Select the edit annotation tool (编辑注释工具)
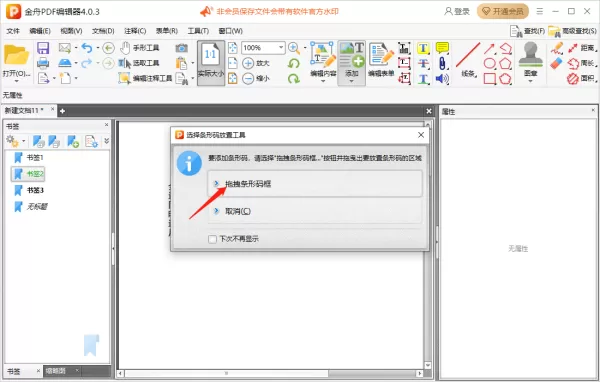600x382 pixels. tap(145, 78)
